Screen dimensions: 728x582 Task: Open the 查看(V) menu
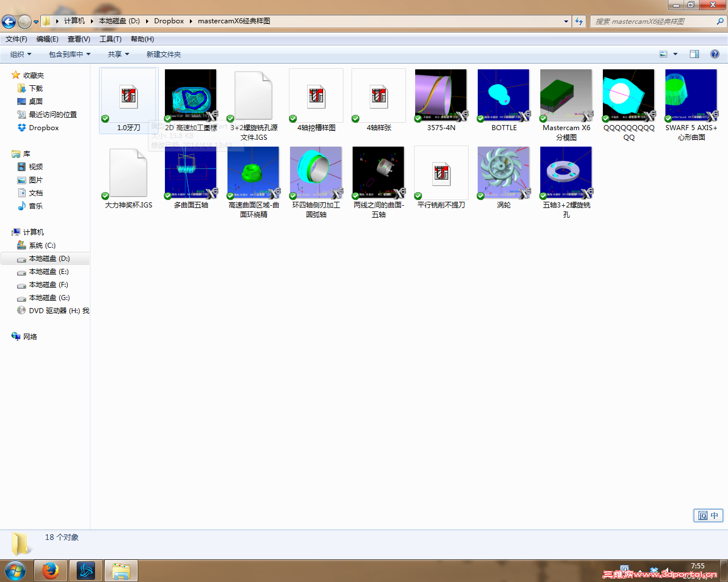pos(79,39)
